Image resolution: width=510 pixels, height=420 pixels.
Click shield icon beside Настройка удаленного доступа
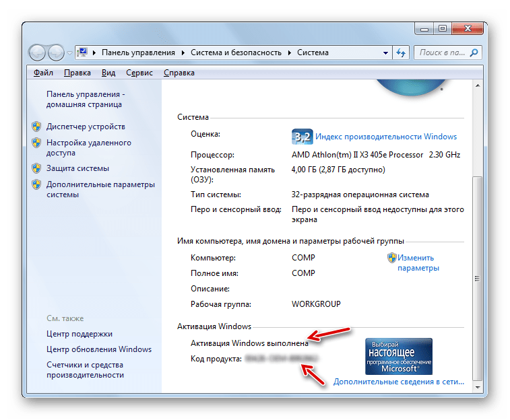point(36,143)
